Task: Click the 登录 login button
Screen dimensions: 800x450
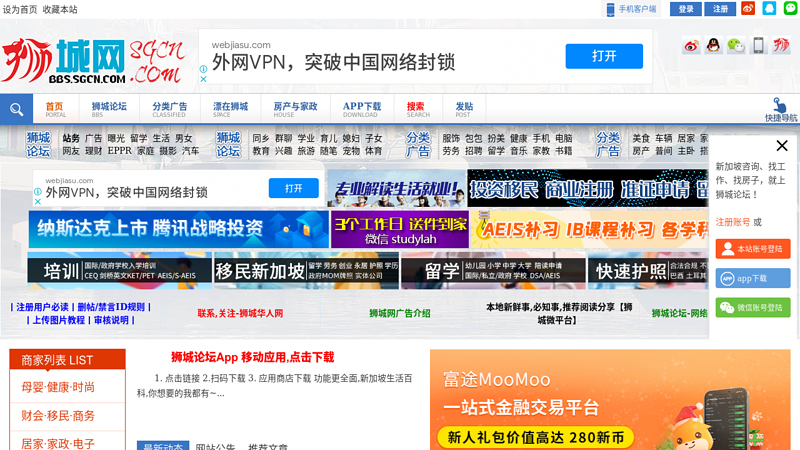Action: (686, 9)
